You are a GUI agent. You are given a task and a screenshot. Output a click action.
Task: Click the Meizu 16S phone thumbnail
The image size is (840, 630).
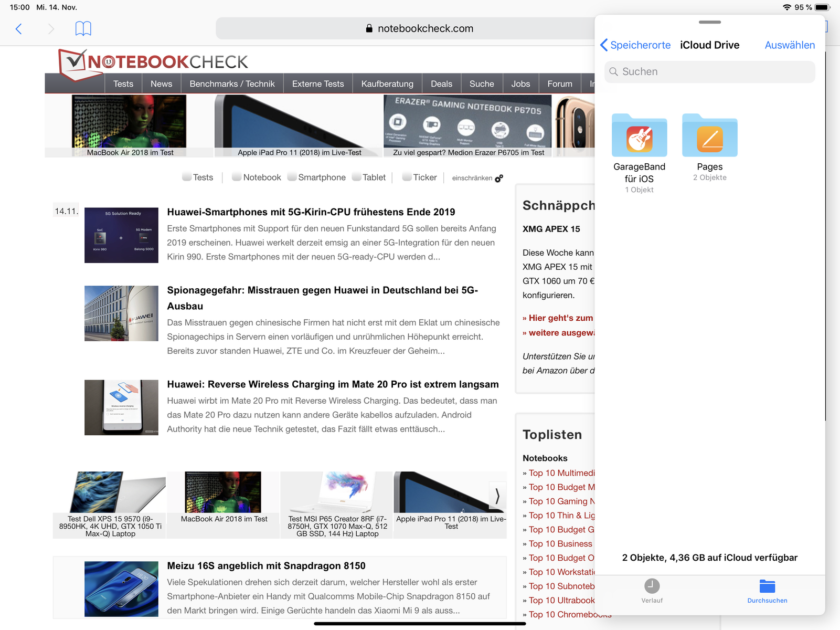121,589
